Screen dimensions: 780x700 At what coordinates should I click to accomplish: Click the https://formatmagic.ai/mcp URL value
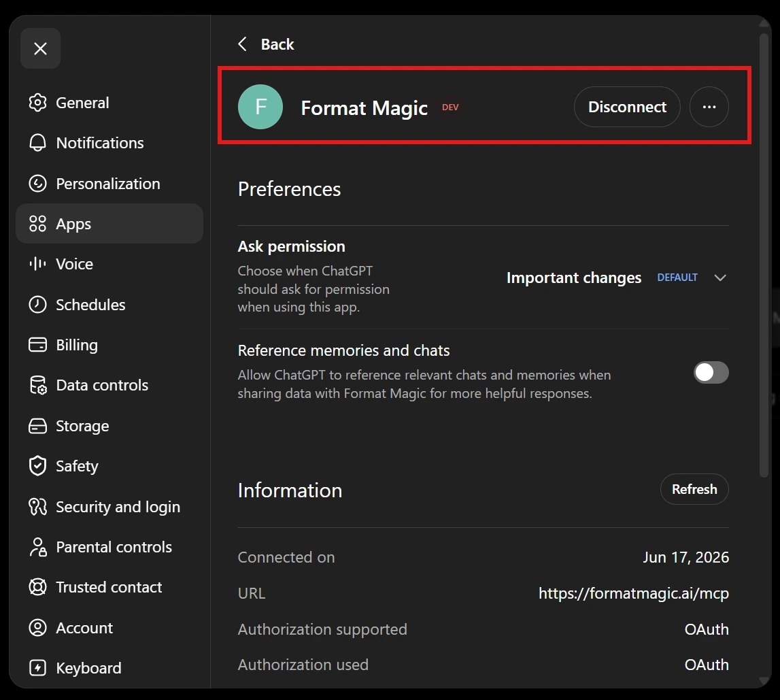click(x=633, y=593)
